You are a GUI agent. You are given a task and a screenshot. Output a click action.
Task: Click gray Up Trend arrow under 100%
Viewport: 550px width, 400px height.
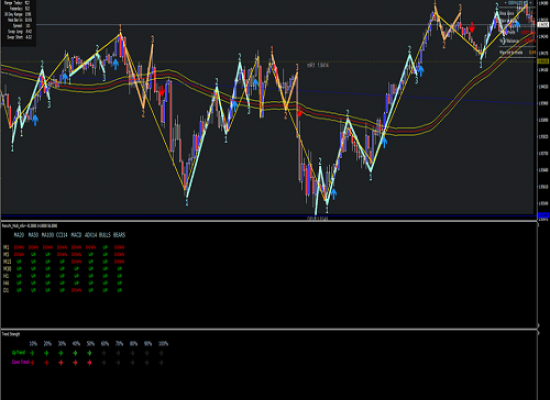coord(161,353)
